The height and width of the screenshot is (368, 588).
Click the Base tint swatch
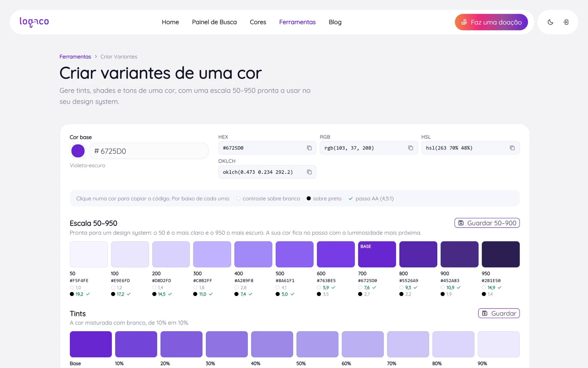(x=91, y=344)
